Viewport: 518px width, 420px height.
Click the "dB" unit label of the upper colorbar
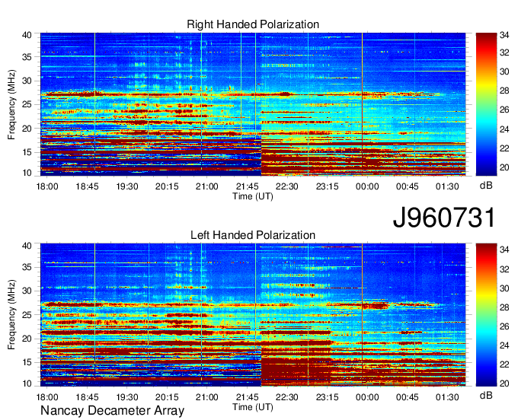pyautogui.click(x=486, y=186)
